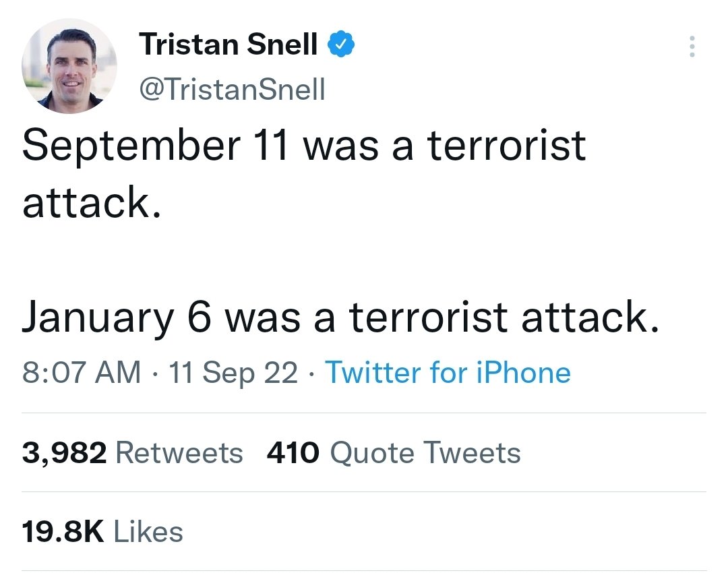Show the 19.8K likes count number
728x573 pixels.
tap(63, 532)
